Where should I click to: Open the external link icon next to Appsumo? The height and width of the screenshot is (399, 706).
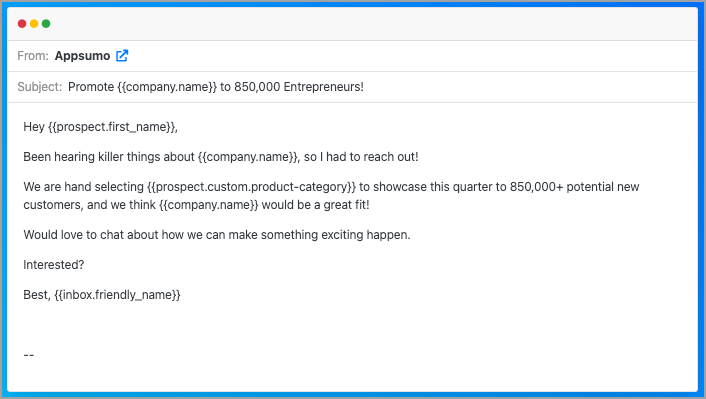tap(122, 56)
